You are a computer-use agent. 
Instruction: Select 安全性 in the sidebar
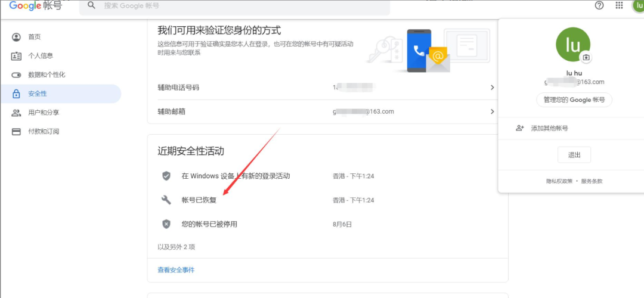point(61,94)
